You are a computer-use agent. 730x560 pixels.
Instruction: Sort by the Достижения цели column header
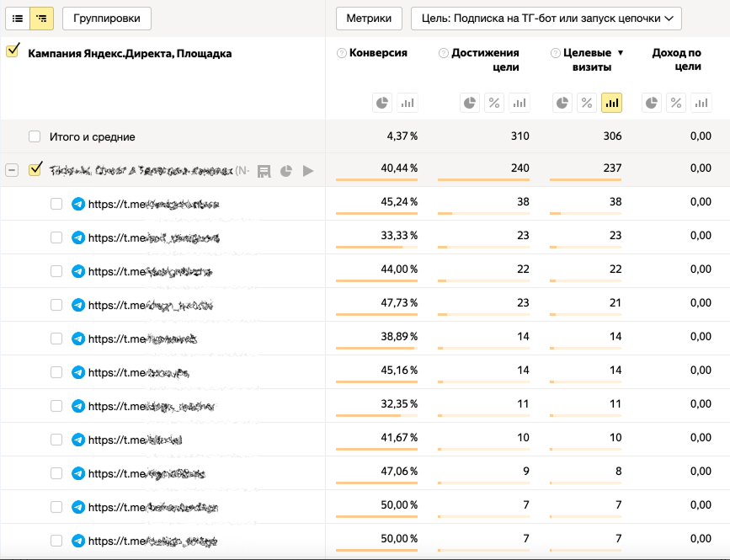point(485,59)
